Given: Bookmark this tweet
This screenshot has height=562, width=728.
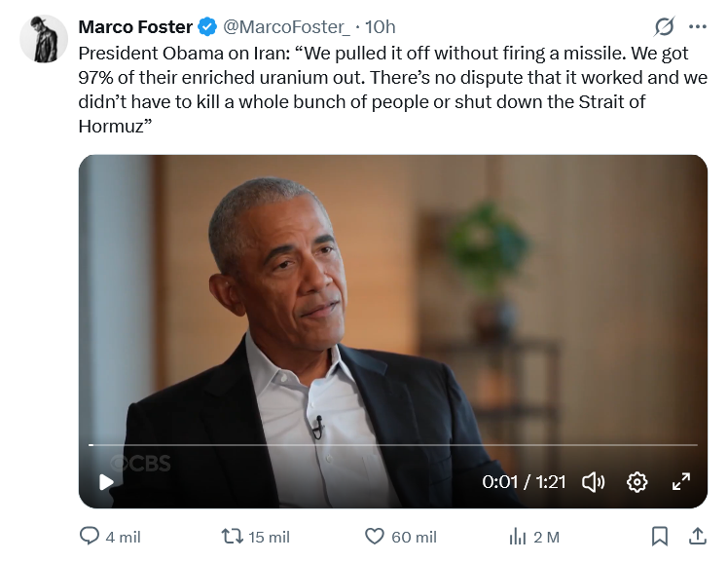Looking at the screenshot, I should tap(660, 537).
